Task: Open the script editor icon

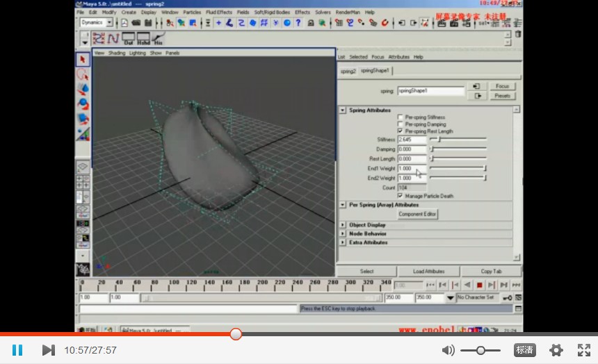Action: 518,308
